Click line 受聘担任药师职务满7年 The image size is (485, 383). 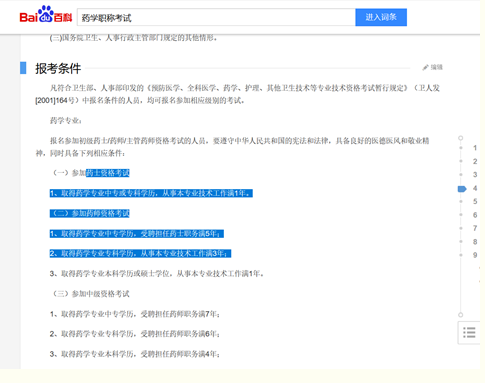tap(135, 314)
